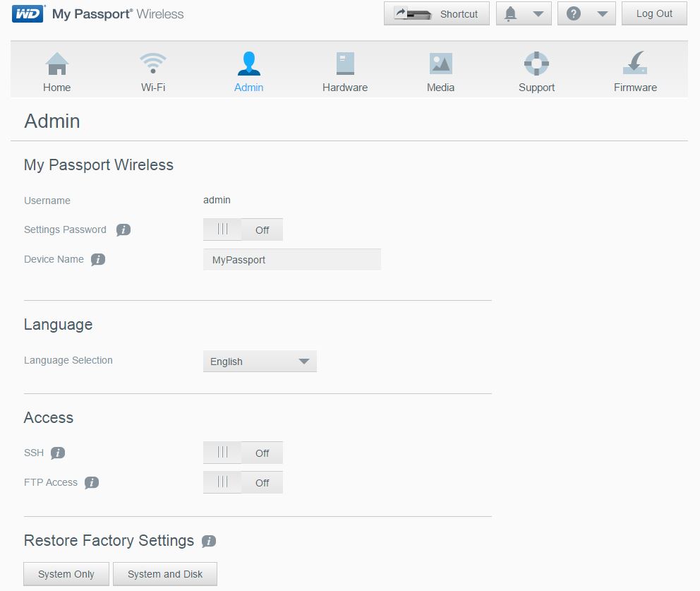Turn on the FTP Access switch
The width and height of the screenshot is (700, 591).
(243, 482)
